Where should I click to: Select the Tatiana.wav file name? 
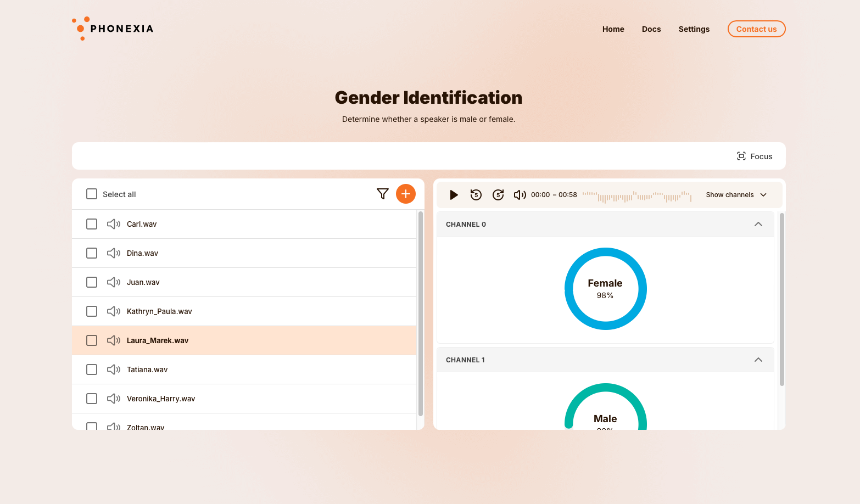pos(147,369)
